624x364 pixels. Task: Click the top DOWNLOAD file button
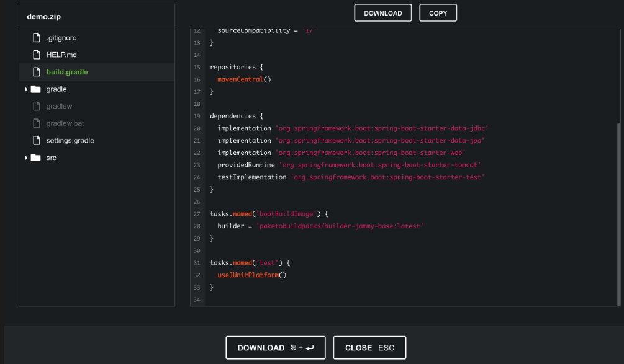coord(383,13)
